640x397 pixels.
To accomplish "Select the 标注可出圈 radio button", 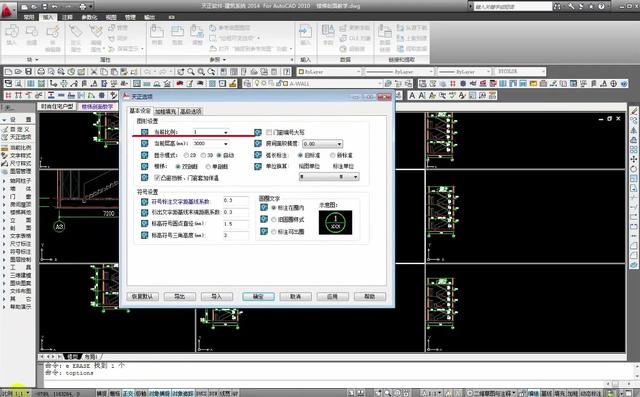I will coord(274,232).
